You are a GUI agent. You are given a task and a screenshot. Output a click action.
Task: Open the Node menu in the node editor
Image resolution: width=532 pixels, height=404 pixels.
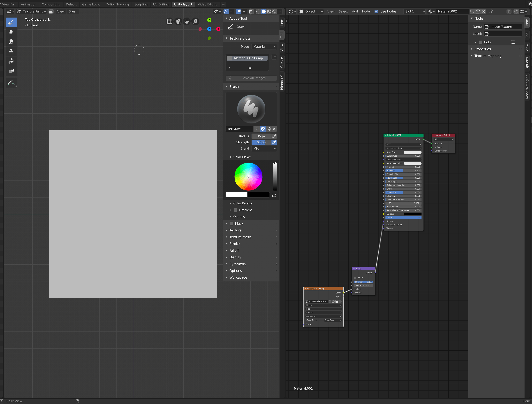click(366, 11)
